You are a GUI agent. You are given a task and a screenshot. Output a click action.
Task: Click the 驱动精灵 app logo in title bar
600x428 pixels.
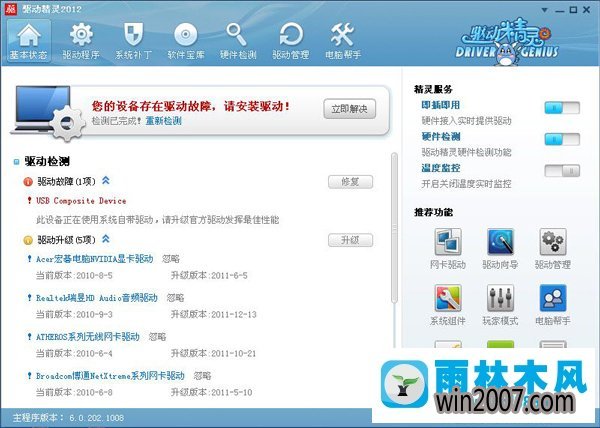10,9
